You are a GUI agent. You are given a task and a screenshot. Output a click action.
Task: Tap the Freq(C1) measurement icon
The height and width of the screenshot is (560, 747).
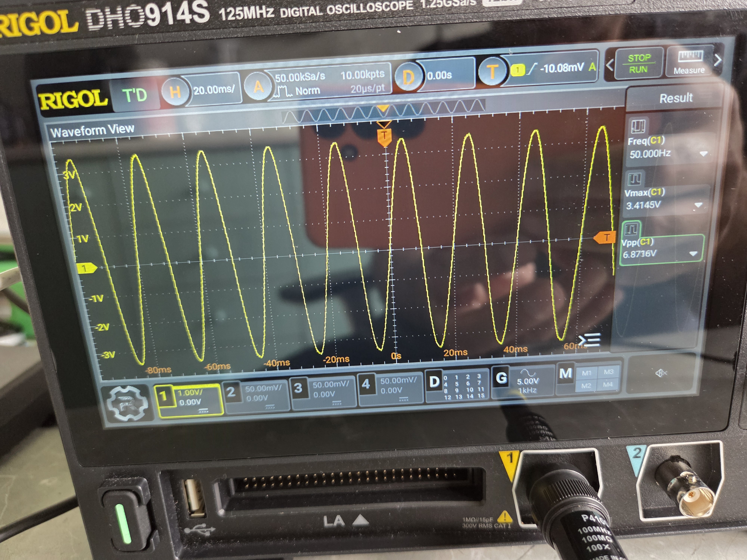click(x=638, y=127)
